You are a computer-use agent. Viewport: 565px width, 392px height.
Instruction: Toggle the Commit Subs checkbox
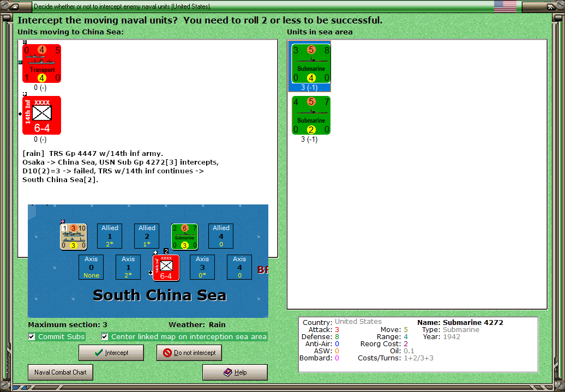[32, 337]
